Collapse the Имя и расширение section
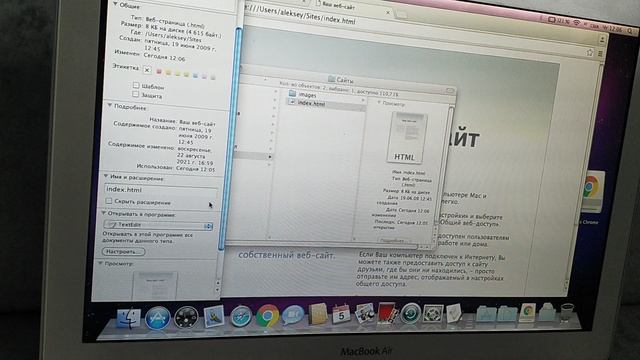 [105, 176]
